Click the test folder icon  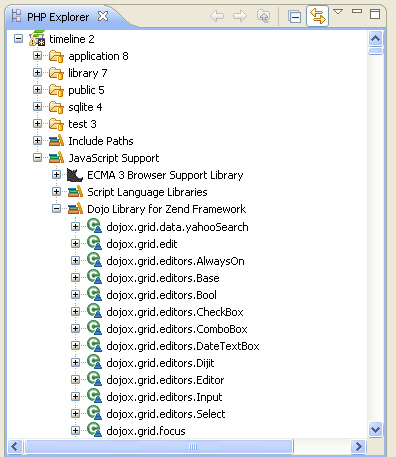click(56, 124)
